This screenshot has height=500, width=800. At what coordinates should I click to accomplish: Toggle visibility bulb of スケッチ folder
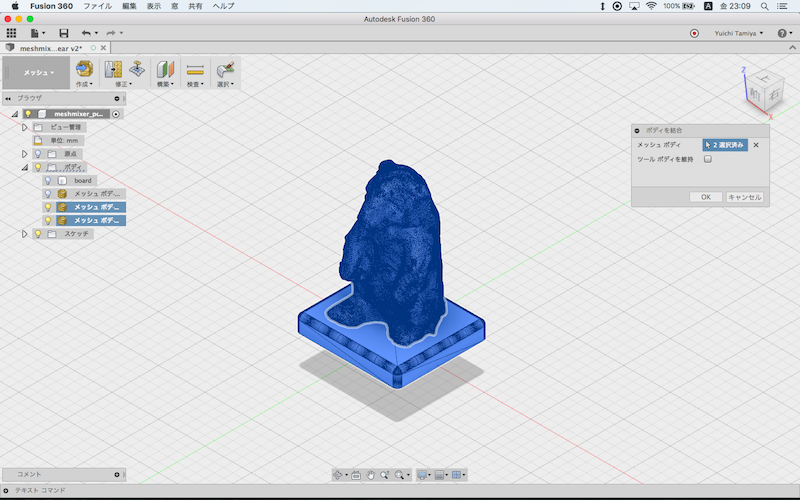click(38, 233)
